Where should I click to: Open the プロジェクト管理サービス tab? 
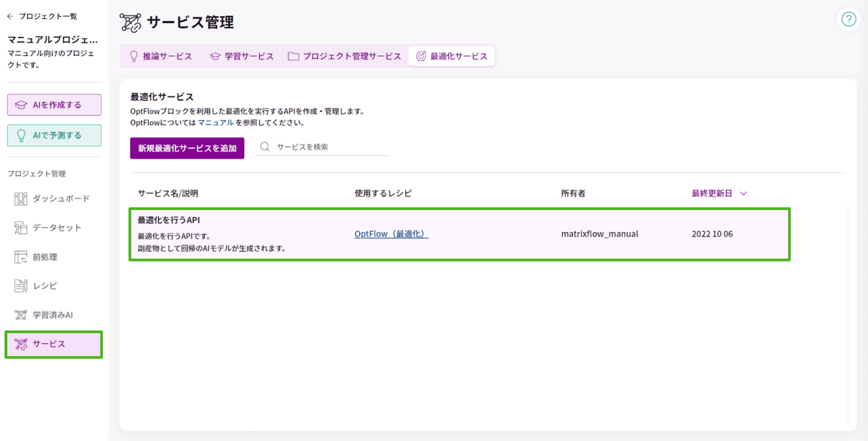click(x=344, y=56)
